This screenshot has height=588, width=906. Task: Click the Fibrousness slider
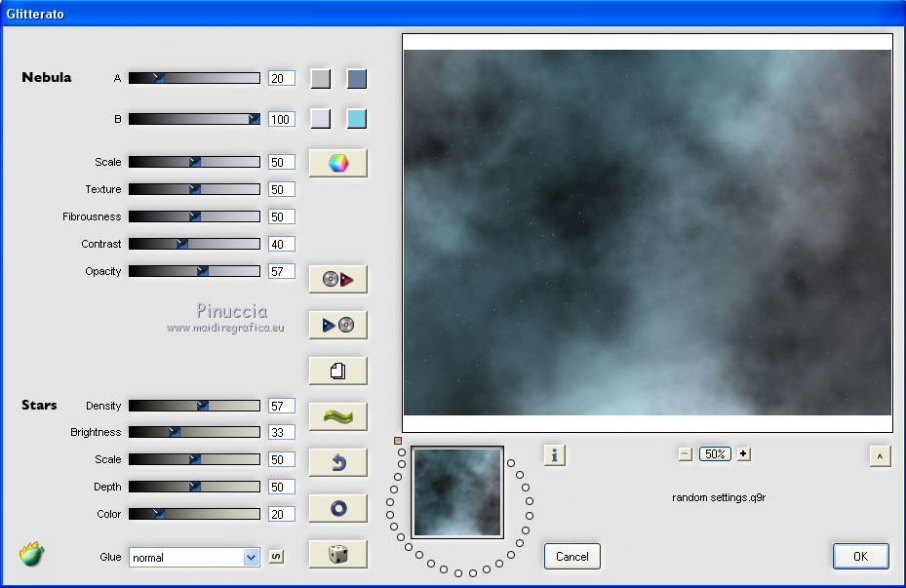(194, 216)
